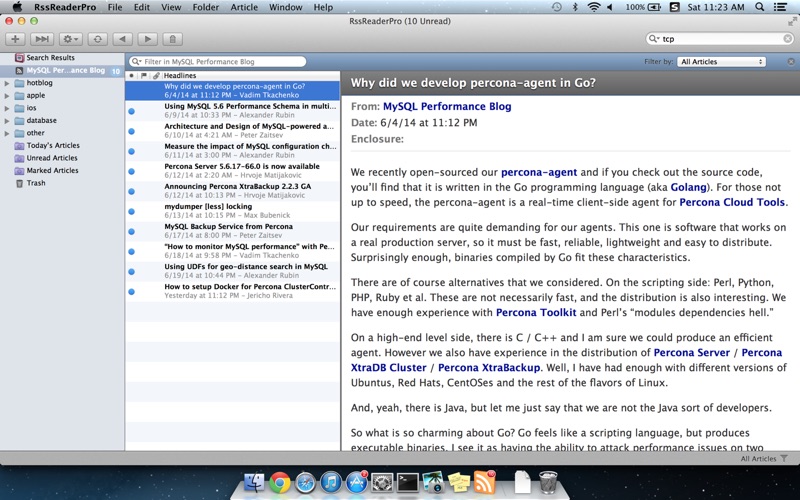Screen dimensions: 800x500
Task: Click the toolbar search field containing tcp
Action: 719,39
